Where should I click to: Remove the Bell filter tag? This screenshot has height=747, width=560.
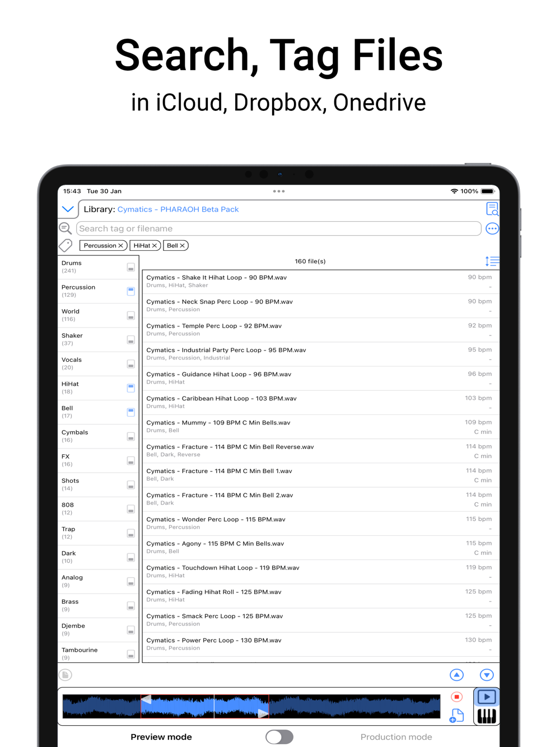pos(182,246)
